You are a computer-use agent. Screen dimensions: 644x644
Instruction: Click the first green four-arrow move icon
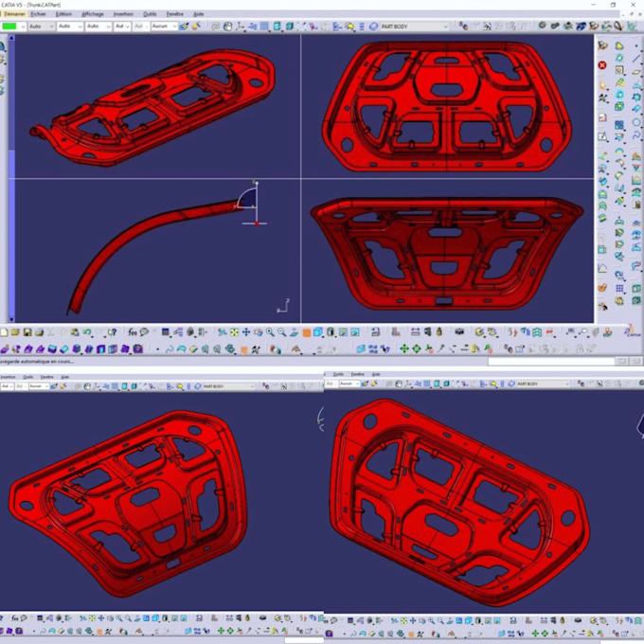(404, 349)
